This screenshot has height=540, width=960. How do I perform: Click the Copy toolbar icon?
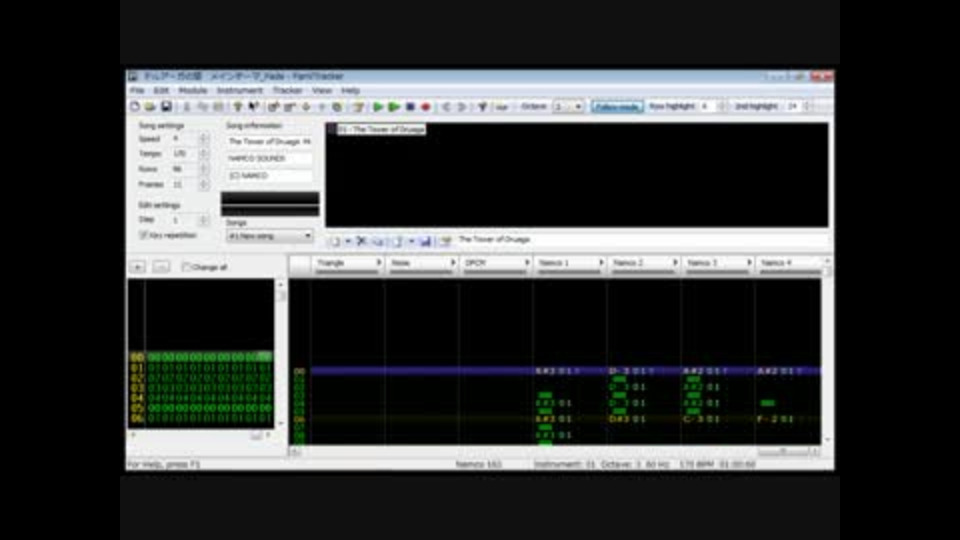(203, 107)
